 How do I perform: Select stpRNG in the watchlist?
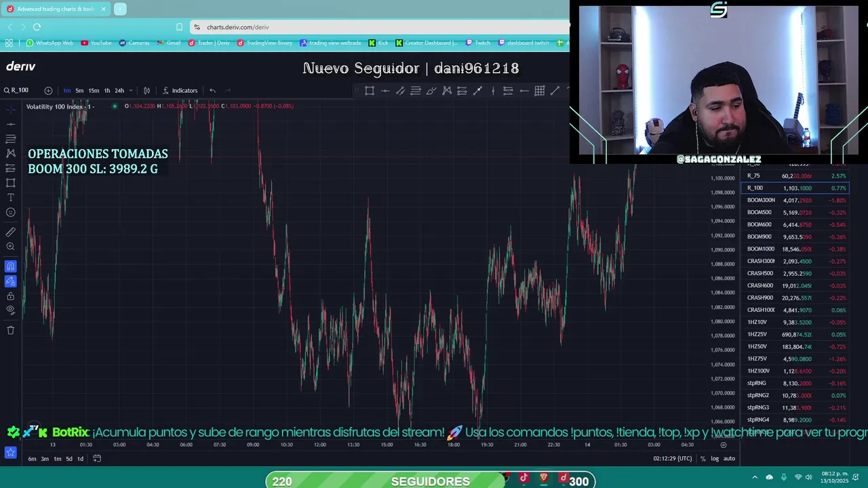click(795, 383)
